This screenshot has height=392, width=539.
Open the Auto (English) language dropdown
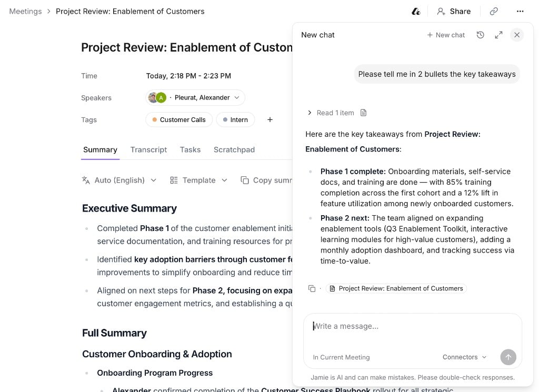click(119, 180)
